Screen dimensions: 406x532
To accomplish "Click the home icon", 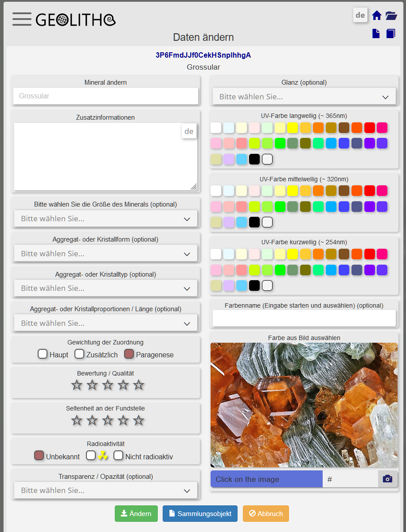I will (377, 16).
